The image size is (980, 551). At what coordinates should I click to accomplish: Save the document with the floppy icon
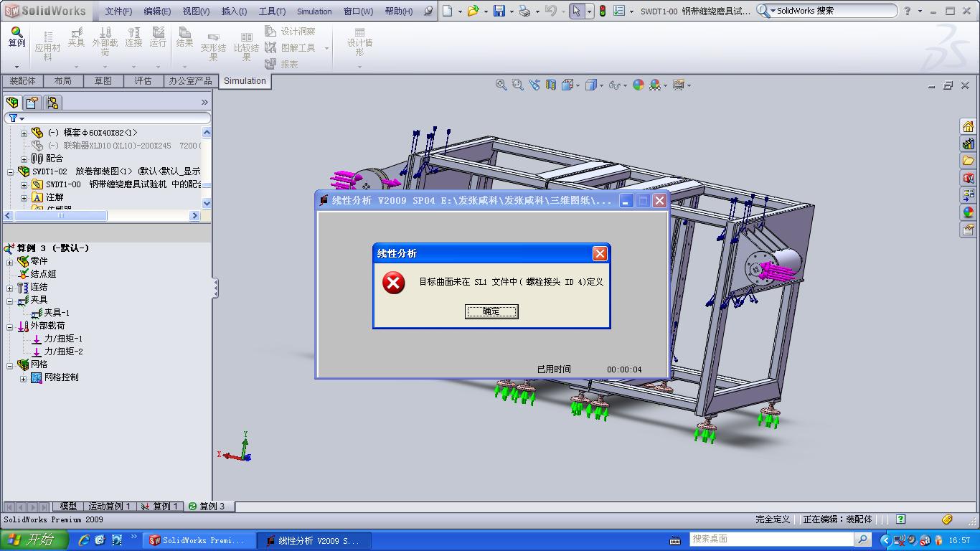(x=499, y=11)
